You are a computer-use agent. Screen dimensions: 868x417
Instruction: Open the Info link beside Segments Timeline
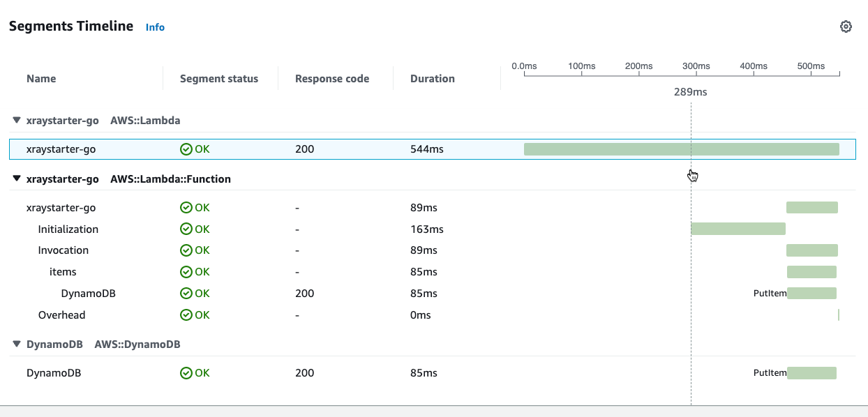click(x=155, y=27)
